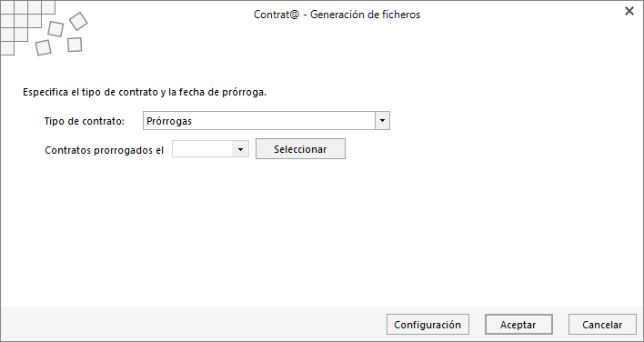Click the Tipo de contrato label
Image resolution: width=644 pixels, height=342 pixels.
(85, 121)
